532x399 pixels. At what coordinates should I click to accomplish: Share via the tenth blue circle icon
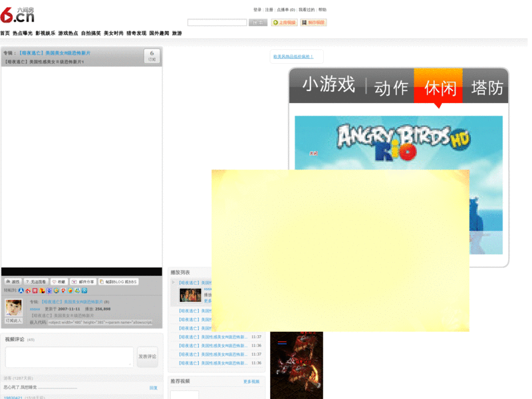click(84, 291)
